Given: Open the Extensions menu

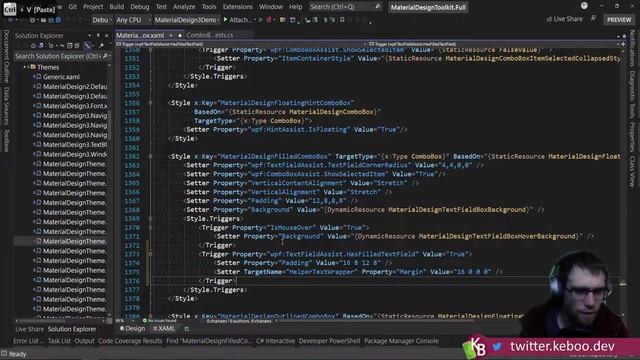Looking at the screenshot, I should click(237, 7).
